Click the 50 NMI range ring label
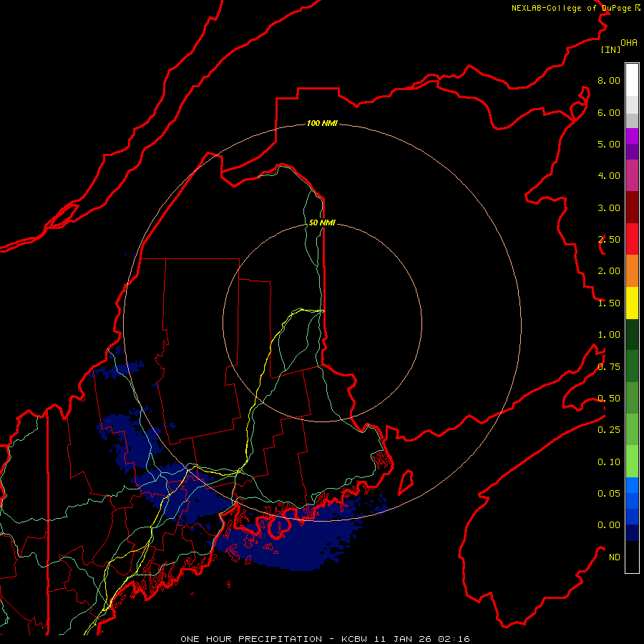The height and width of the screenshot is (644, 644). (x=322, y=223)
